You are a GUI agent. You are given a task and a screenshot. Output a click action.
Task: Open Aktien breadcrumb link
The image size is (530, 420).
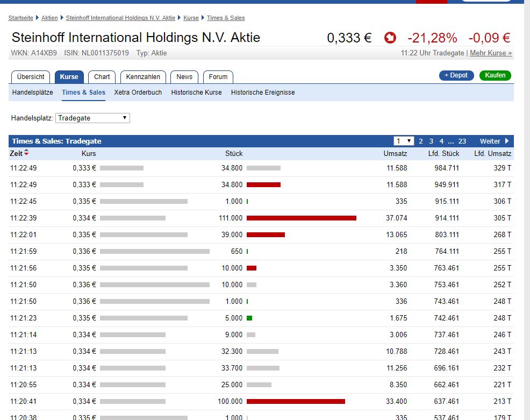(x=49, y=18)
